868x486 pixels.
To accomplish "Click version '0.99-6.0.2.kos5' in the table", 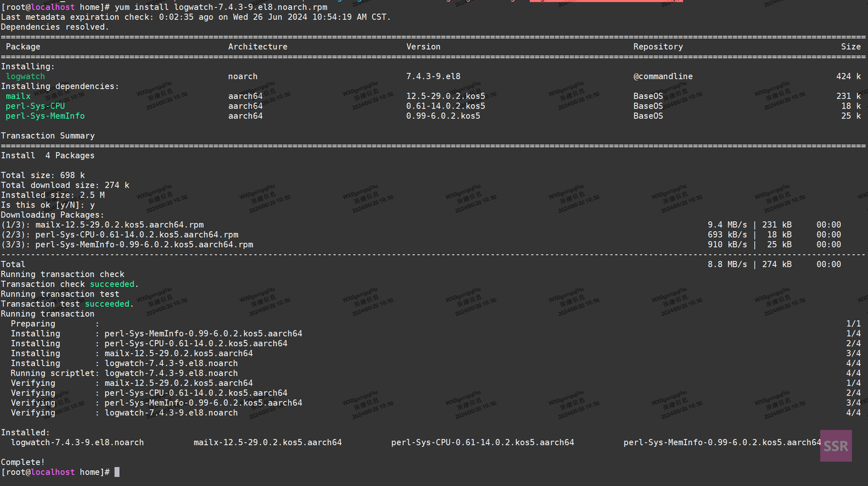I will point(443,116).
